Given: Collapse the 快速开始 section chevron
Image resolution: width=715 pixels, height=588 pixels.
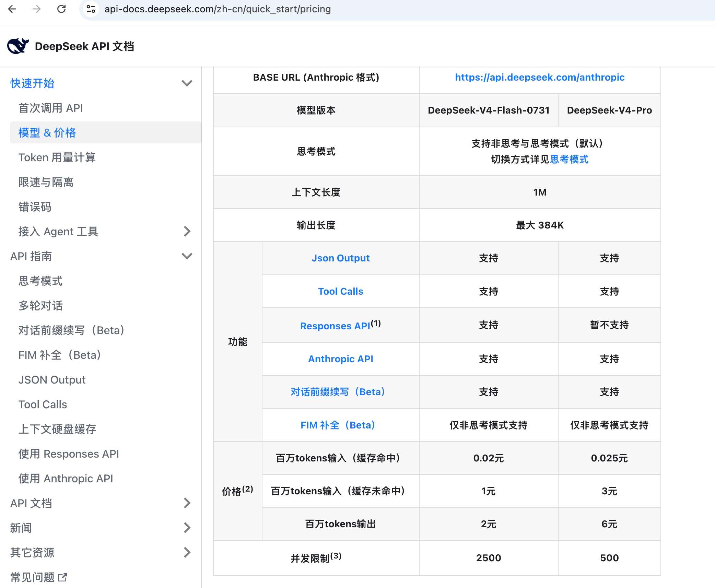Looking at the screenshot, I should coord(187,83).
